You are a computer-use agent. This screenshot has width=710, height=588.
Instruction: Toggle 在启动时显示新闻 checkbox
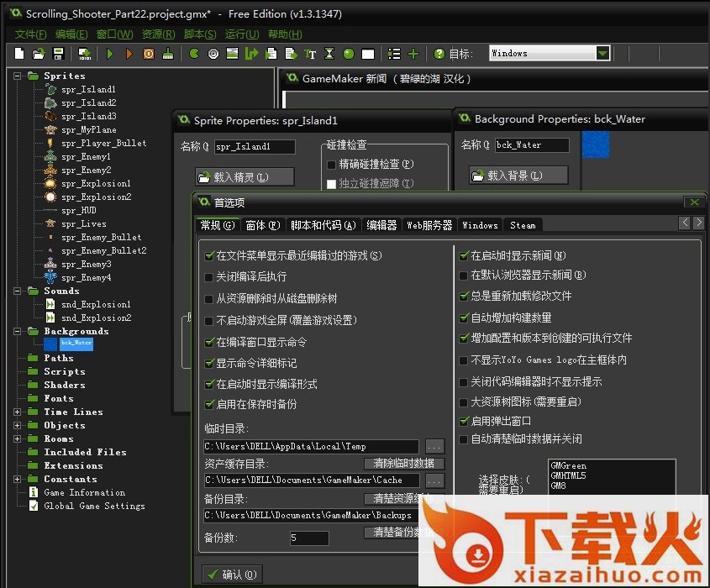463,255
